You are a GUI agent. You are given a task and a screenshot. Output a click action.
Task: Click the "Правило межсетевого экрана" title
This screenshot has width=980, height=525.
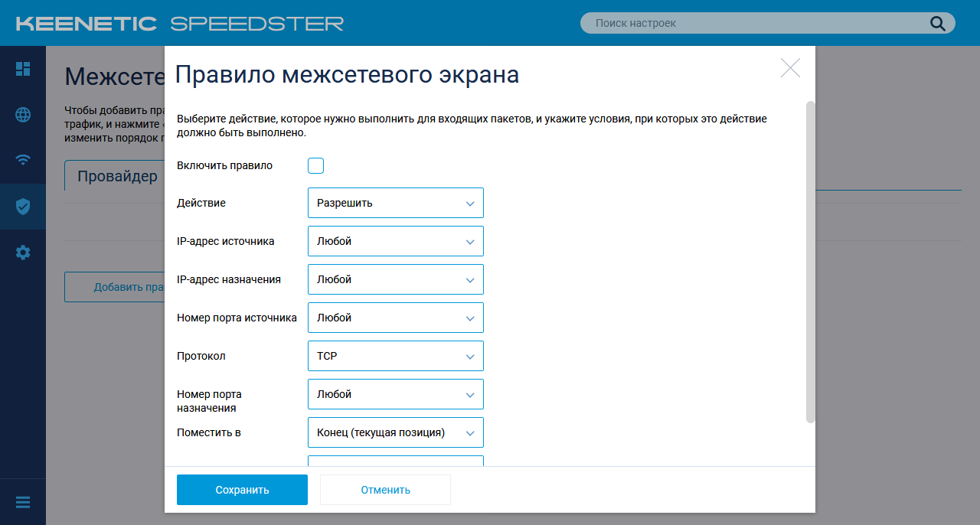coord(348,74)
